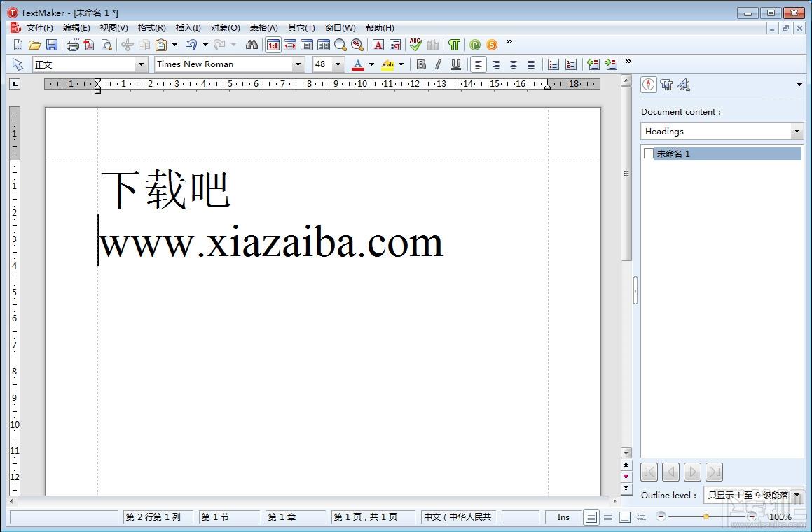
Task: Align text left
Action: click(478, 64)
